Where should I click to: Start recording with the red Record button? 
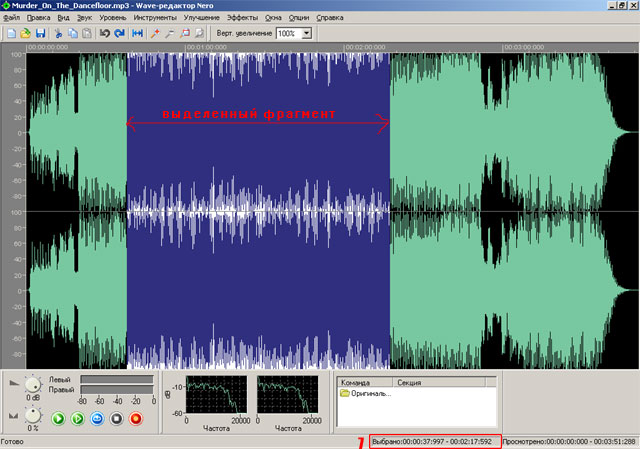136,419
